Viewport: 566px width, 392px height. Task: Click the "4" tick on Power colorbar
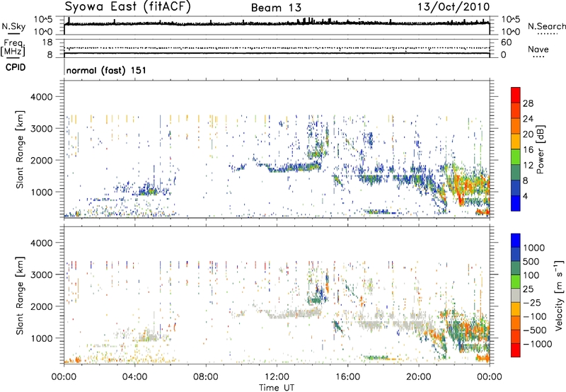526,196
